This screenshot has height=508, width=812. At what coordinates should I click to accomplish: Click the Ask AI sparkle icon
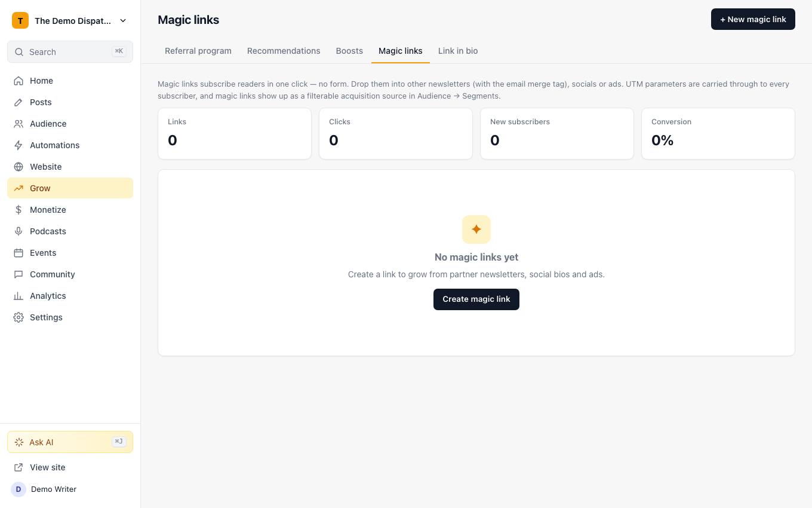click(x=19, y=442)
